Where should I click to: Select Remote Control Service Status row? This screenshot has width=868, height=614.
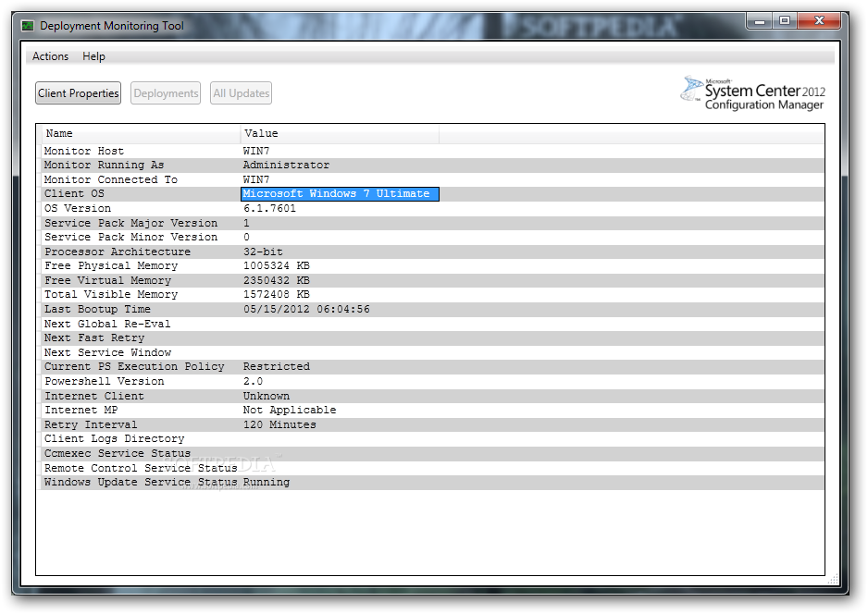pos(433,468)
